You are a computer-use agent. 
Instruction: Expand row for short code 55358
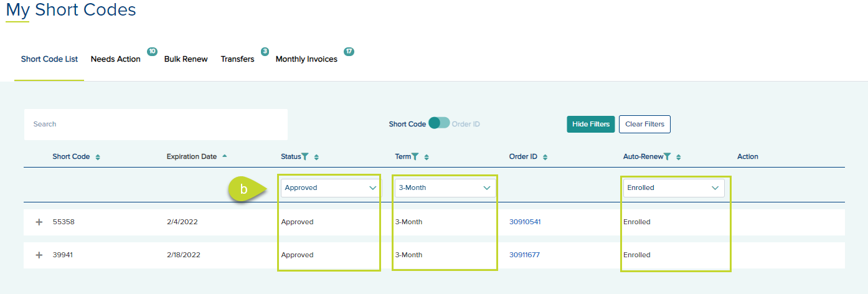pos(39,222)
